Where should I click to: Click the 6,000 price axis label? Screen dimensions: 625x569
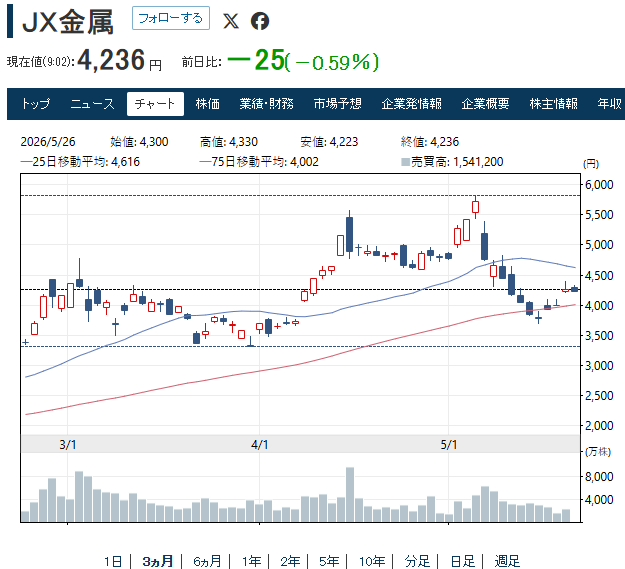point(599,184)
